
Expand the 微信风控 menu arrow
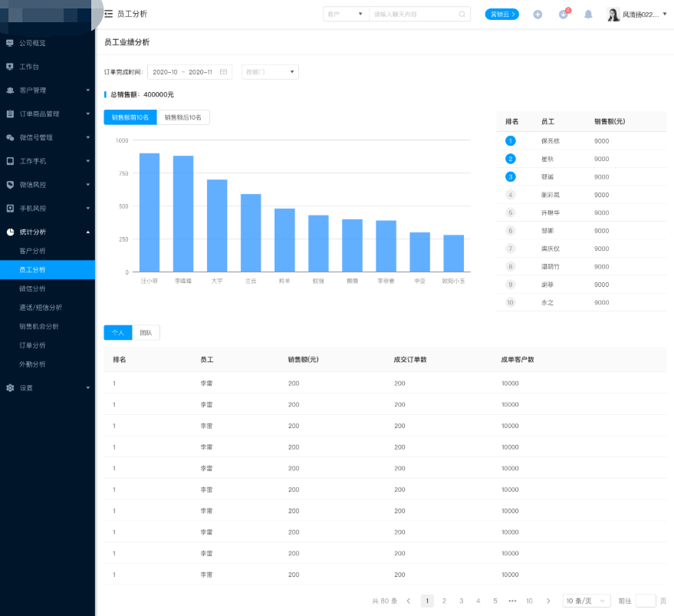pyautogui.click(x=87, y=185)
